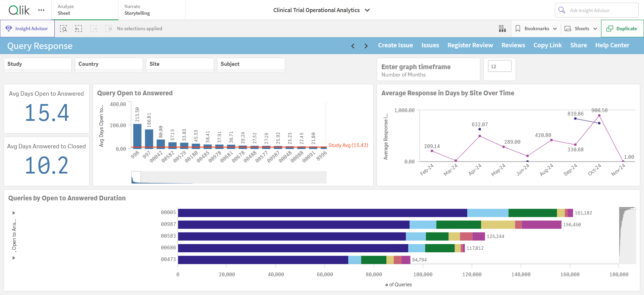The image size is (644, 295).
Task: Clear all selections icon
Action: click(109, 29)
